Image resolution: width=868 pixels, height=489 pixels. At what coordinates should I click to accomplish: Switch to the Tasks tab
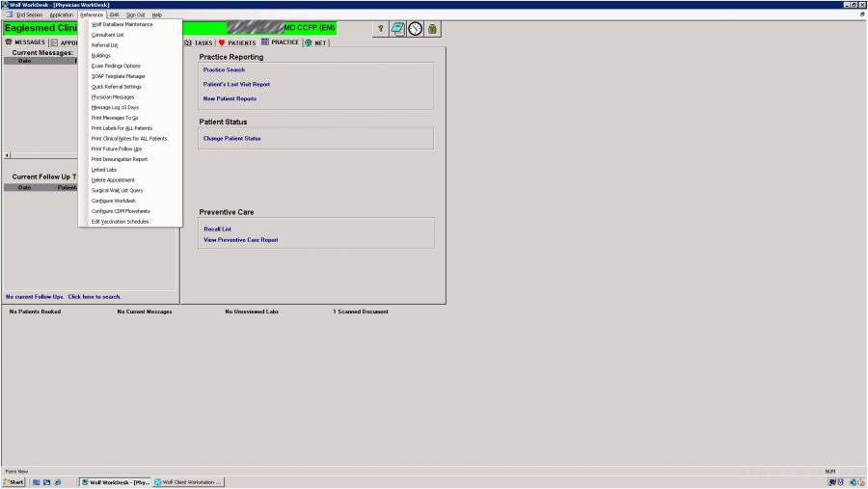pos(199,42)
